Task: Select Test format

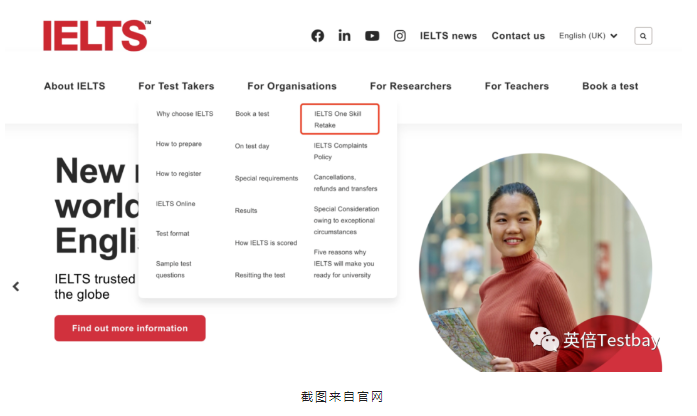Action: coord(172,233)
